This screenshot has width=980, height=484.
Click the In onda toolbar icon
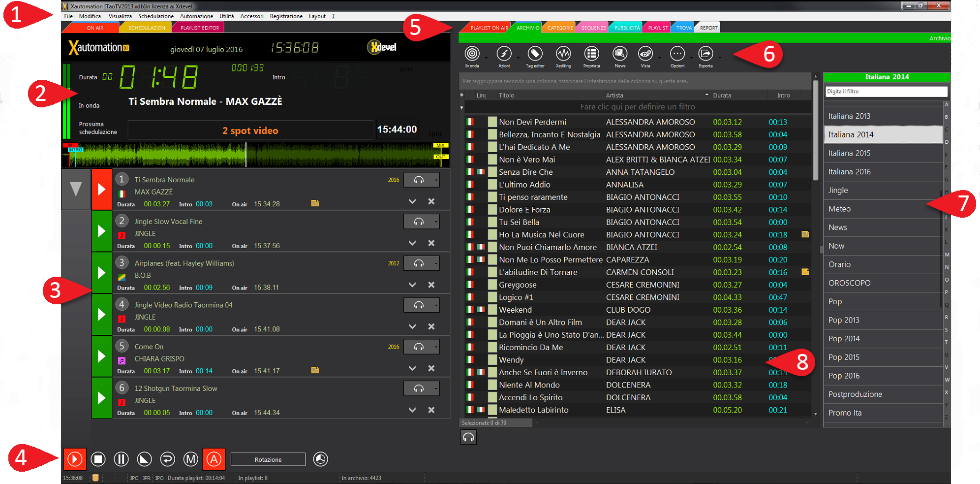click(x=472, y=53)
